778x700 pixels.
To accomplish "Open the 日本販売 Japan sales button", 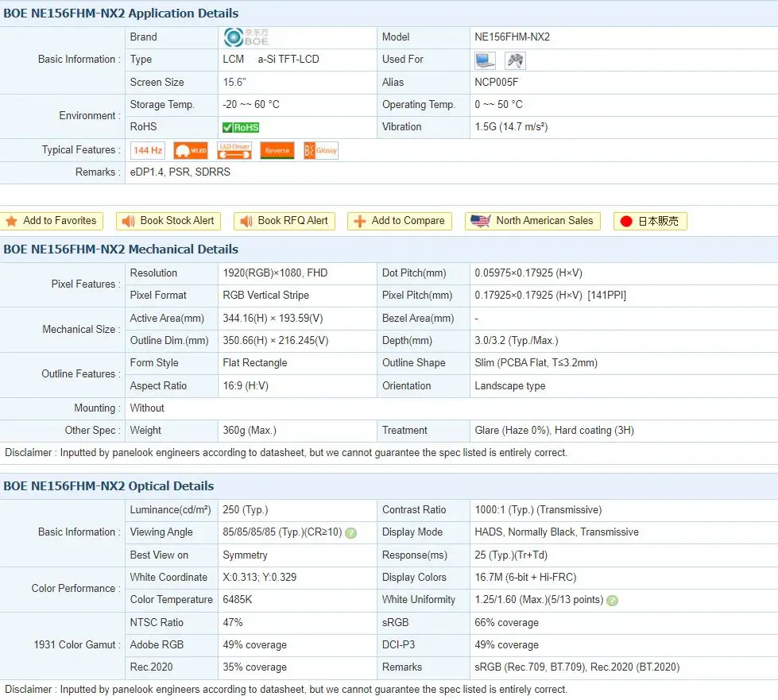I will coord(650,221).
